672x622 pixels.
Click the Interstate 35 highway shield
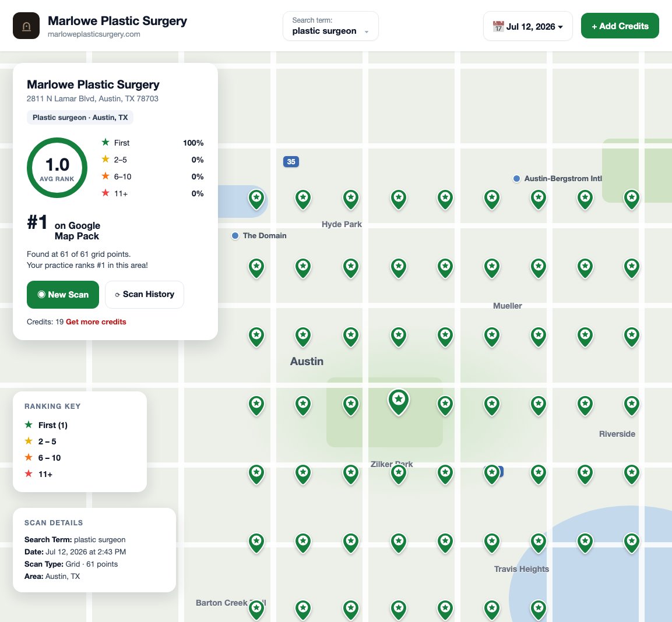click(x=291, y=161)
